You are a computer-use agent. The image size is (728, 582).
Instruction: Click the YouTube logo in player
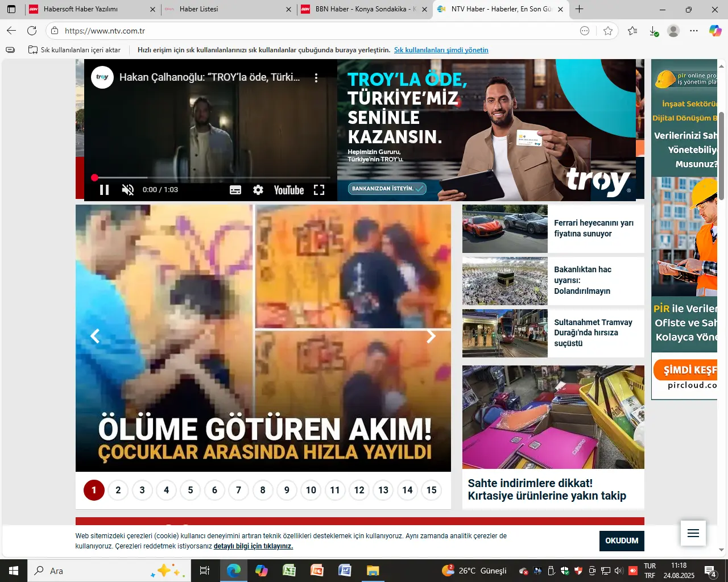click(x=288, y=190)
